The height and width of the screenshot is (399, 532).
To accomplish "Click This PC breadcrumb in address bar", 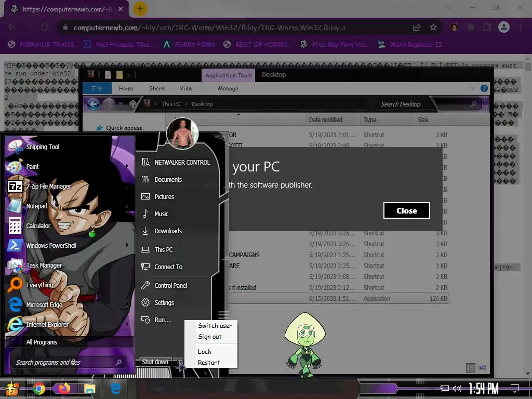I will click(x=171, y=104).
